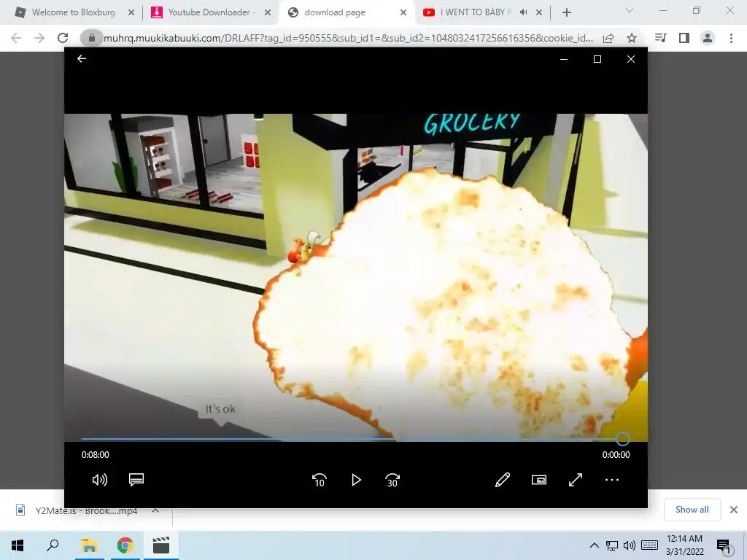Open File Explorer from taskbar
Screen dimensions: 747x560
pos(88,545)
